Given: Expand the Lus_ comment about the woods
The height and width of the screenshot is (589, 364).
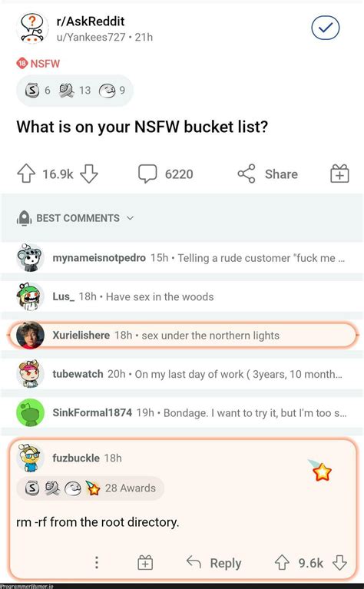Looking at the screenshot, I should [x=182, y=296].
